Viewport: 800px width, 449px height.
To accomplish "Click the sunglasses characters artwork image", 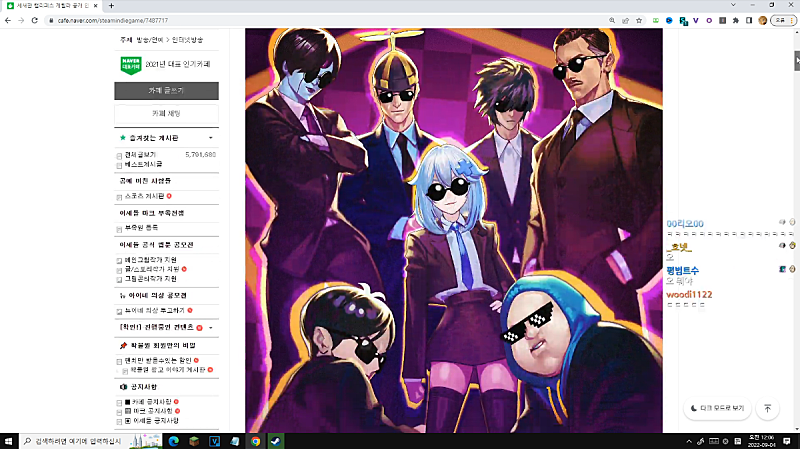I will point(454,231).
